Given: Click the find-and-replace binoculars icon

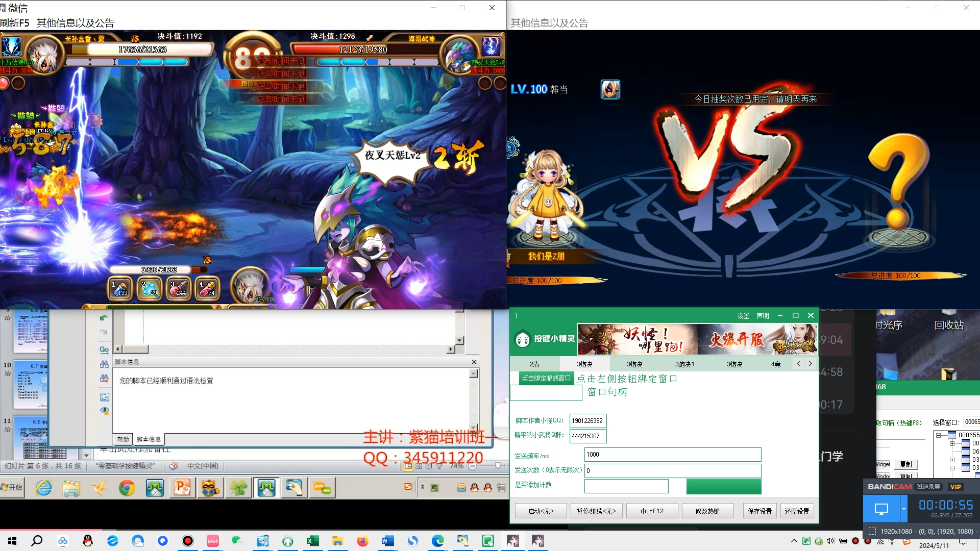Looking at the screenshot, I should [104, 379].
